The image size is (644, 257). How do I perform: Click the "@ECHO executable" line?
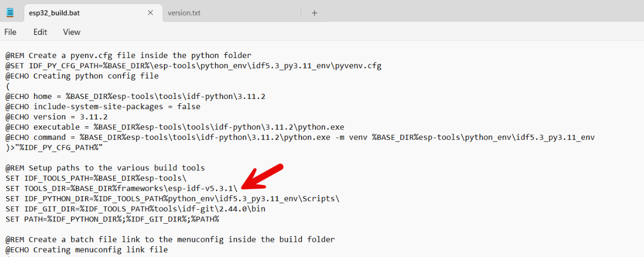(x=174, y=127)
